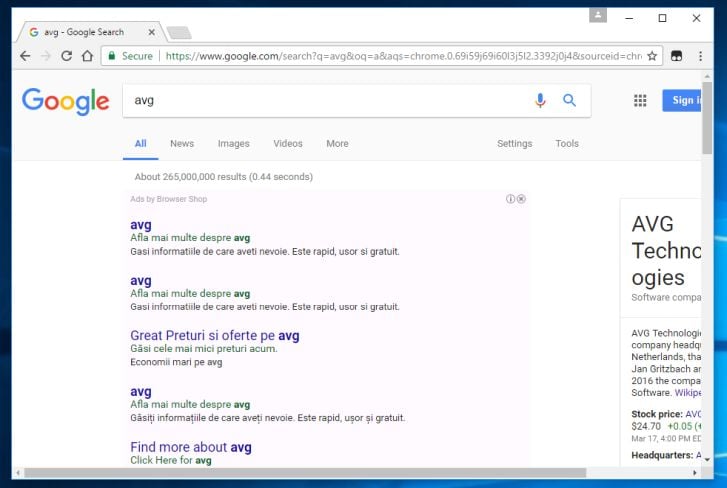Click the Headquarters label in the panel

662,455
